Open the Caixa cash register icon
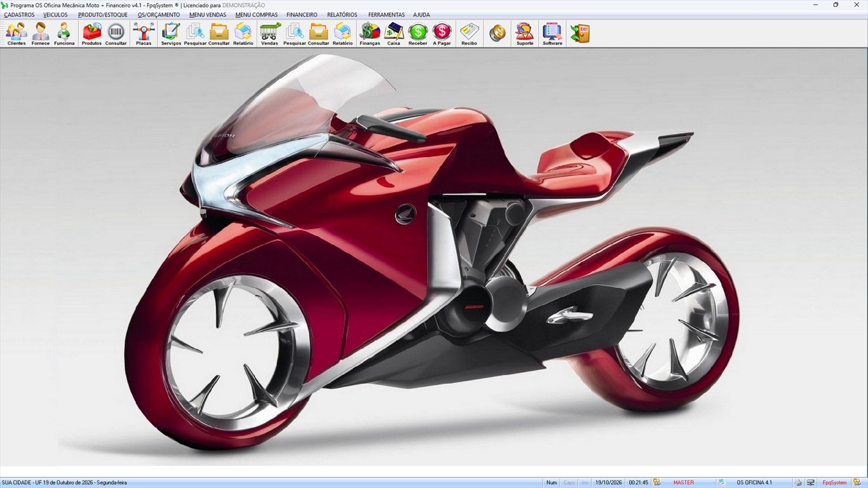Viewport: 868px width, 488px height. 394,34
